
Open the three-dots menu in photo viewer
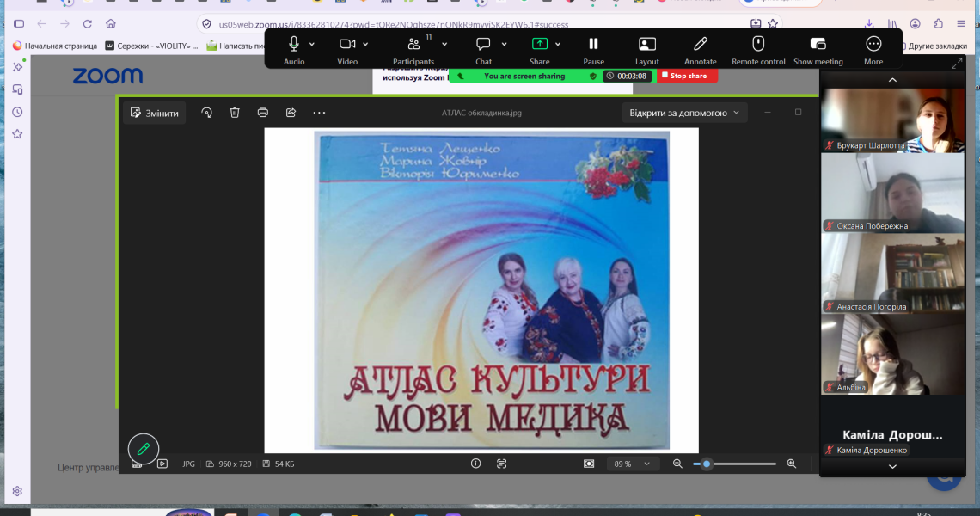click(x=320, y=113)
